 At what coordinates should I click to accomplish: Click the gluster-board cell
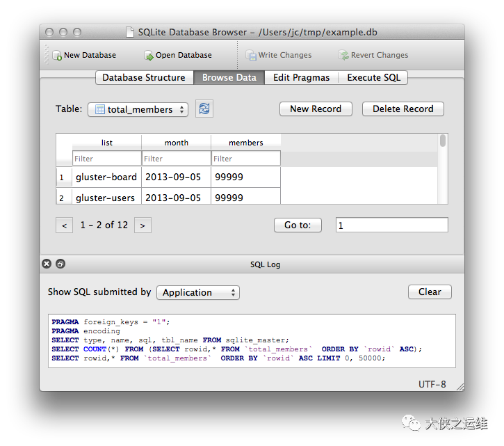[107, 177]
